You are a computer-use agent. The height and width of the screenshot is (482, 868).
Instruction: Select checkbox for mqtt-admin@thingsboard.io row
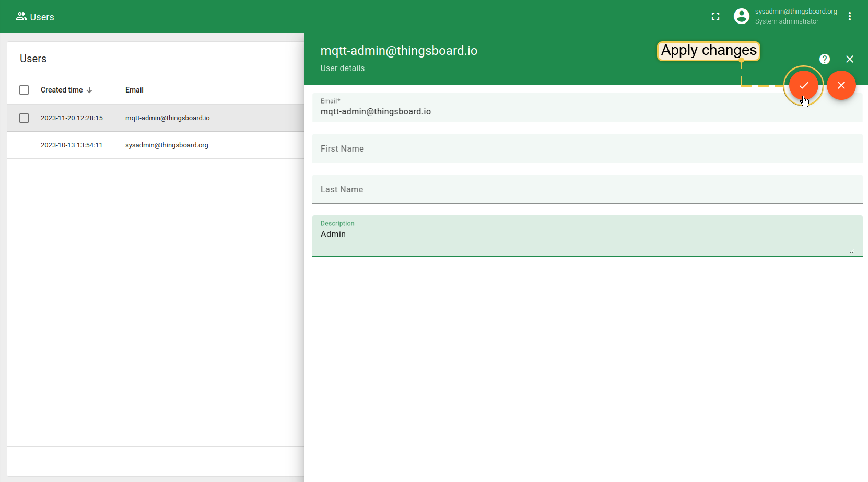(x=24, y=118)
